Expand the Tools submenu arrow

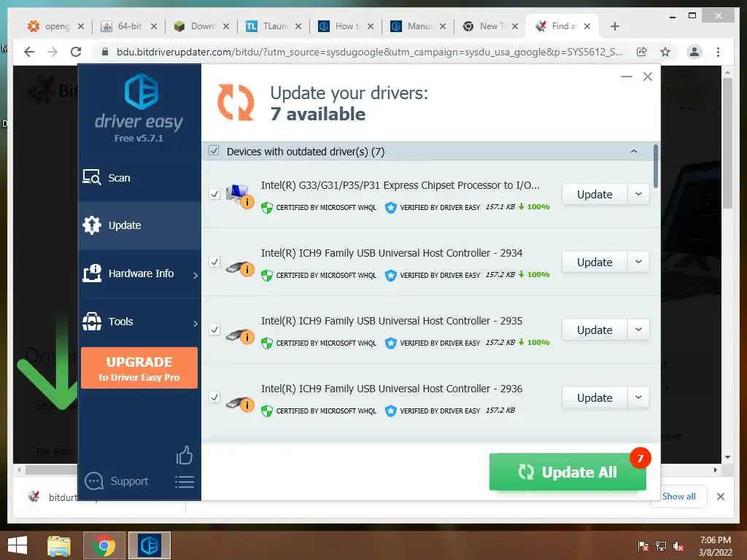point(196,323)
